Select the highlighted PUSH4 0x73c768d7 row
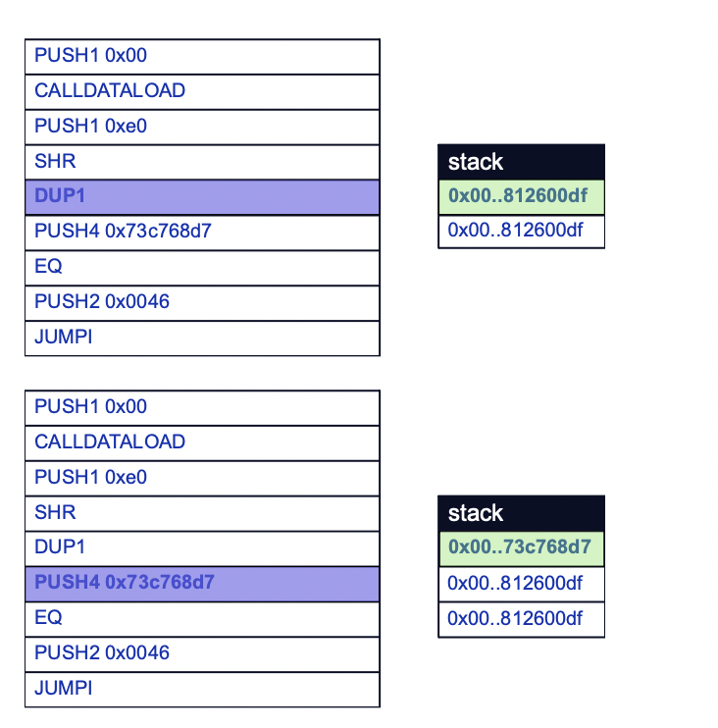The height and width of the screenshot is (728, 718). coord(201,583)
